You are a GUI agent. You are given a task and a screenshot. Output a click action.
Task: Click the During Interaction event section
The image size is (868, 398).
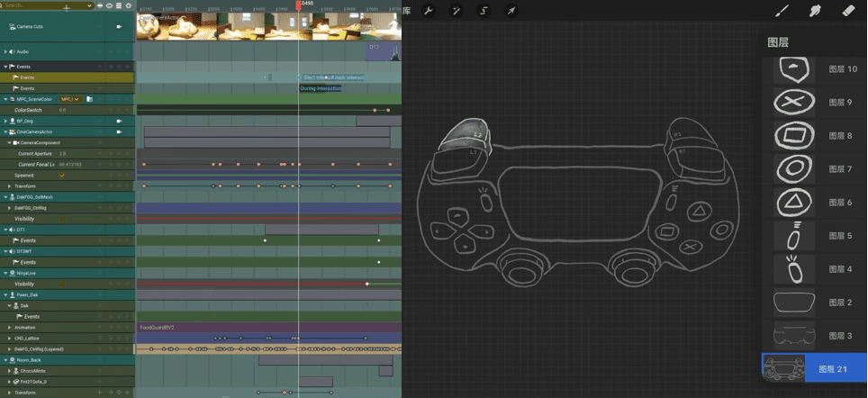click(321, 88)
